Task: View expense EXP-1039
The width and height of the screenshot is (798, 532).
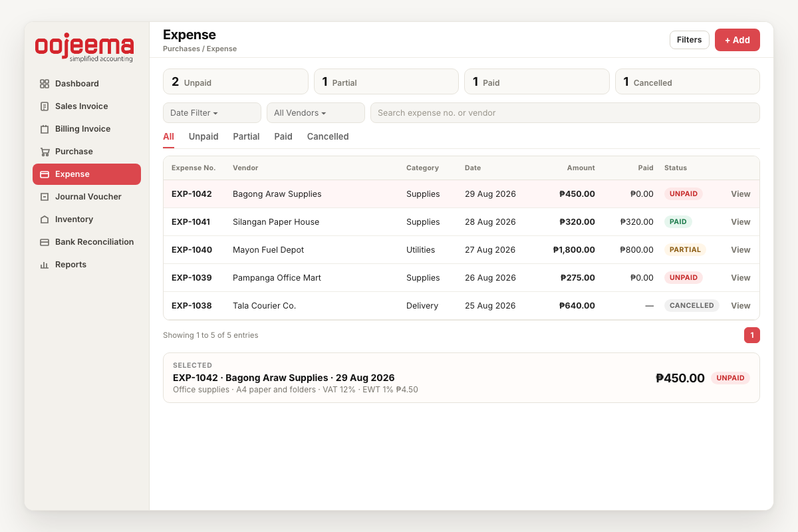Action: click(741, 278)
